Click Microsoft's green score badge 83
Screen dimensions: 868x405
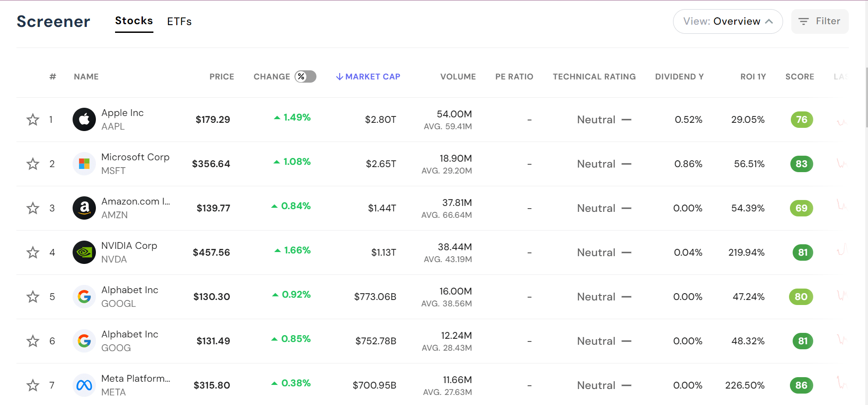[x=801, y=164]
